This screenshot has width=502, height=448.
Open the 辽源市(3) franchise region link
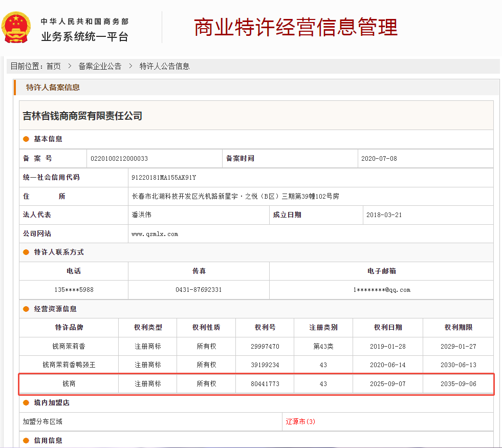tap(300, 421)
